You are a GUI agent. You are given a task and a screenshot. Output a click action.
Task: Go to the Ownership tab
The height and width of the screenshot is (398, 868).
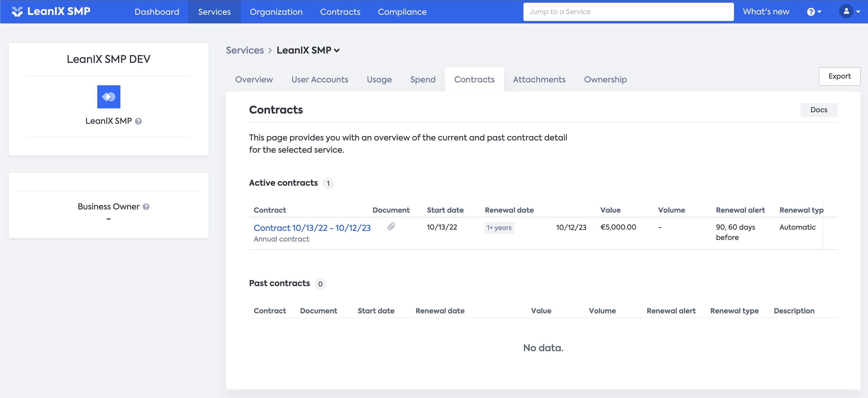[x=605, y=80]
